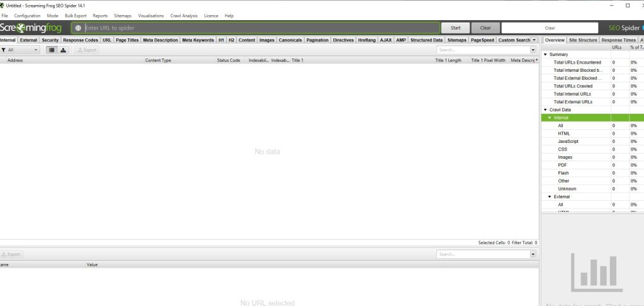The image size is (644, 306).
Task: Open top search box dropdown arrow
Action: pos(533,50)
